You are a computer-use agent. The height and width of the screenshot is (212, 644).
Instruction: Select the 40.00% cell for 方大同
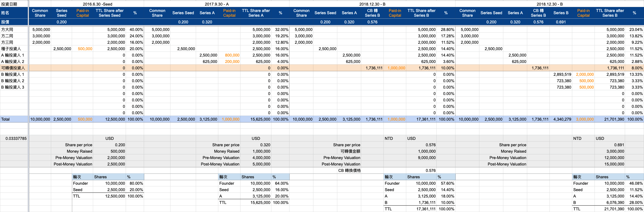pyautogui.click(x=135, y=30)
